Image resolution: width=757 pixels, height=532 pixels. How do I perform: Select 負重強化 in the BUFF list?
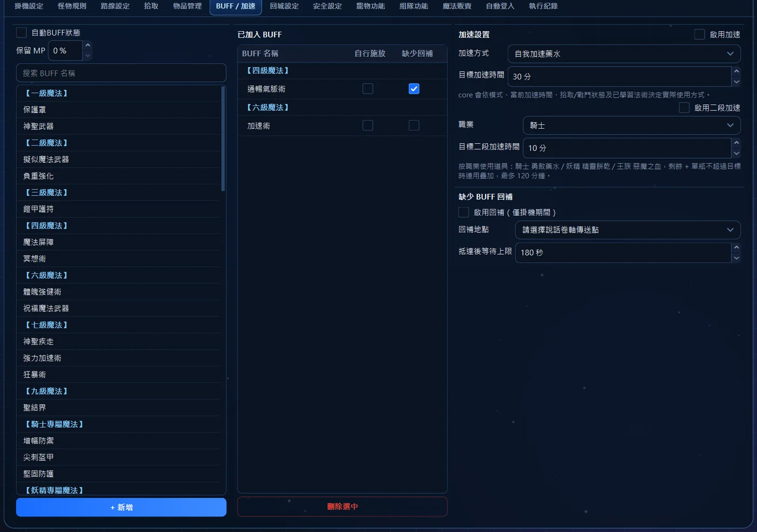(x=118, y=176)
